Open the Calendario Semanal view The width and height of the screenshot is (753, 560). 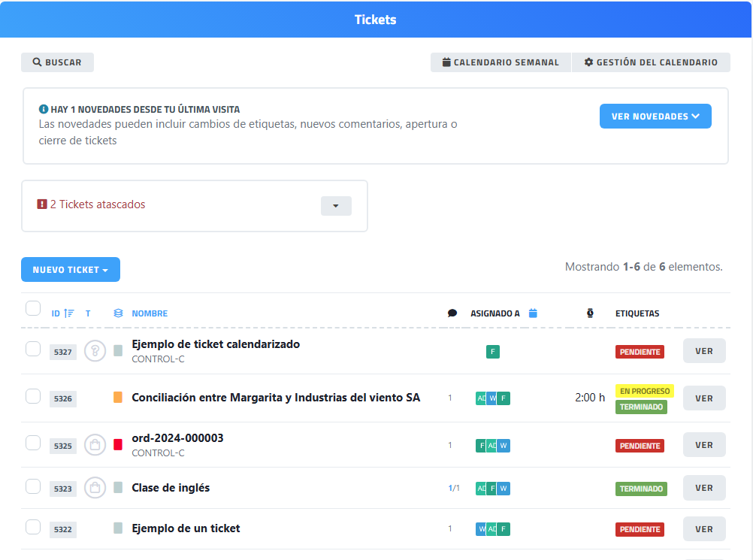tap(500, 62)
